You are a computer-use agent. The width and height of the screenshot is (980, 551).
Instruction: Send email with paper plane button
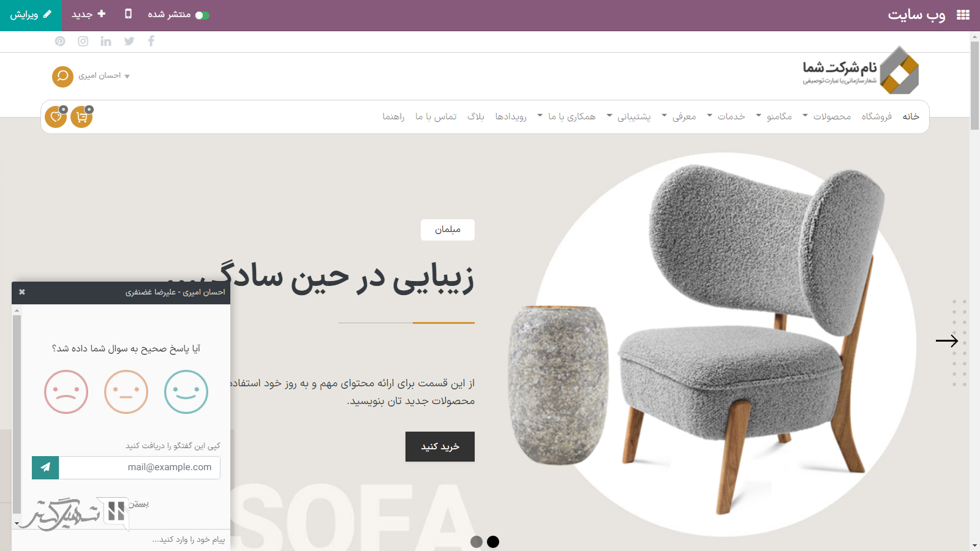point(45,467)
